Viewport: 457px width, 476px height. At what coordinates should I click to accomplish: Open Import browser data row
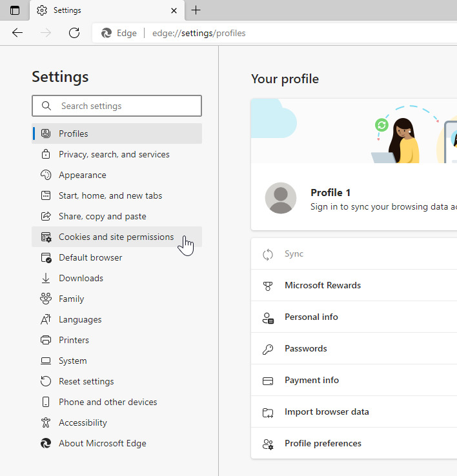click(x=354, y=412)
